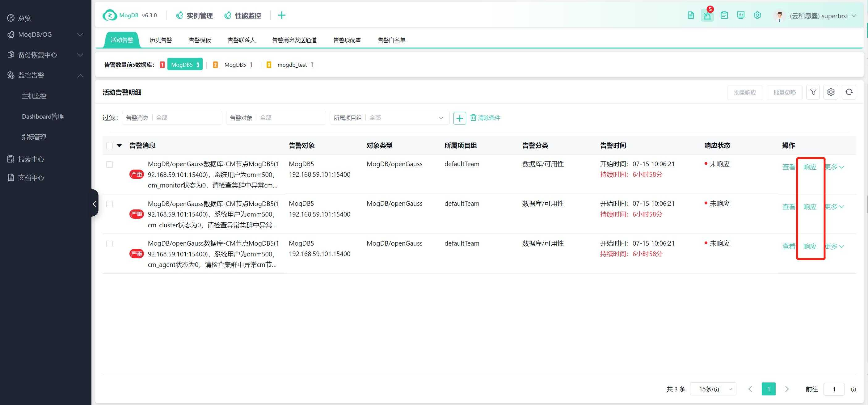Click the 监控告警 sidebar icon
The image size is (868, 405).
tap(11, 75)
